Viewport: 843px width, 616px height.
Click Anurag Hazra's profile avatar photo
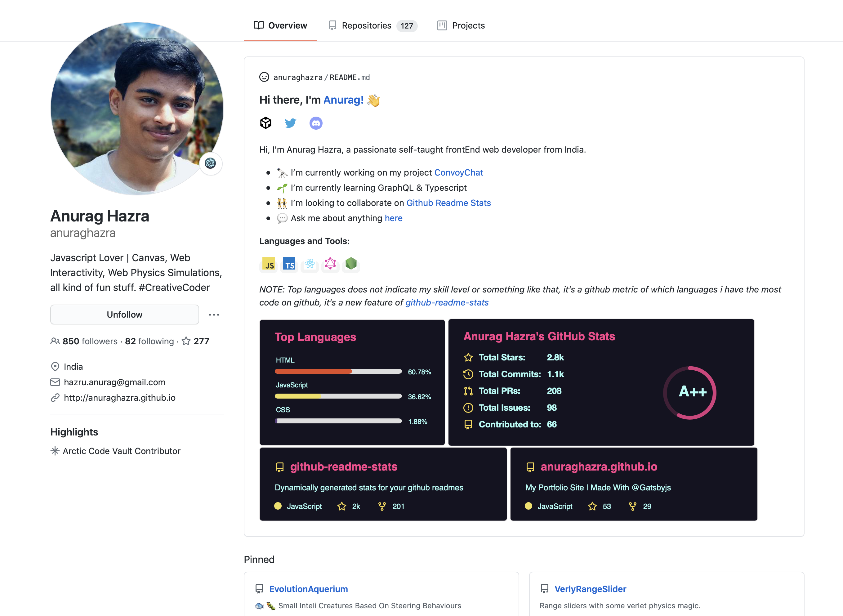click(x=137, y=109)
